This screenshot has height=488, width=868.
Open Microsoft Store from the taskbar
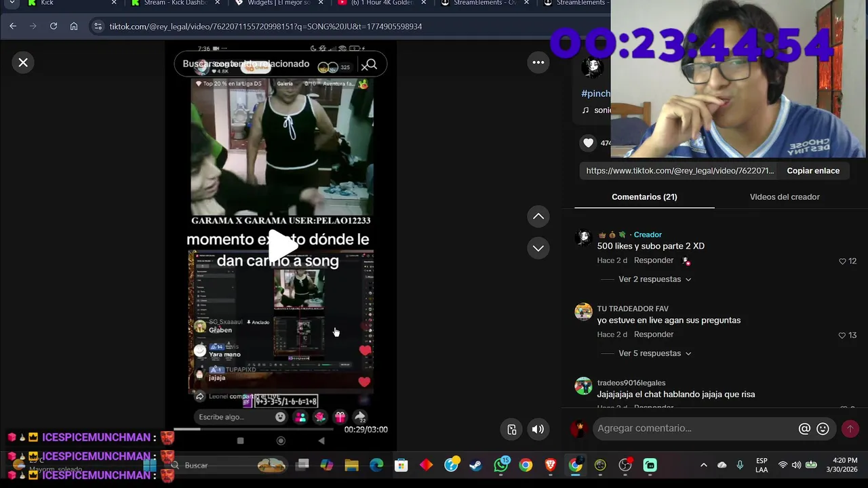401,465
